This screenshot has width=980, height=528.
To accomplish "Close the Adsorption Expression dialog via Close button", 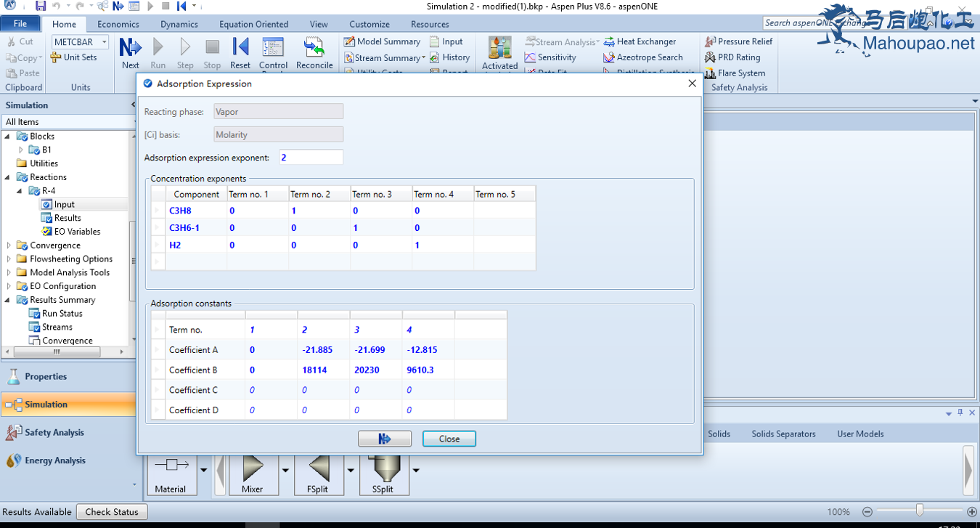I will 449,439.
